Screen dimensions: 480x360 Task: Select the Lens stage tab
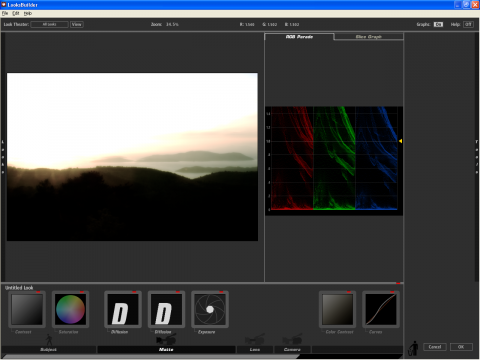point(255,349)
